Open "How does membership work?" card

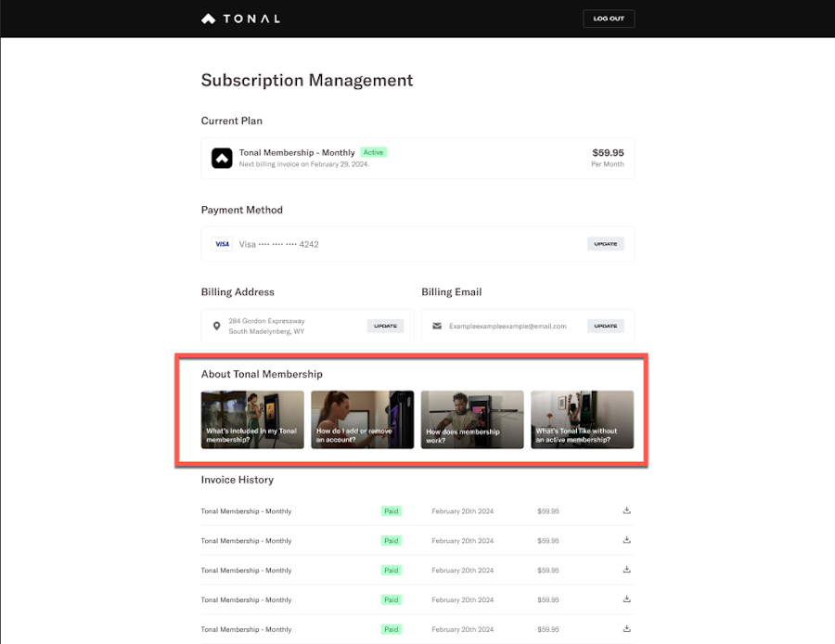pos(472,419)
